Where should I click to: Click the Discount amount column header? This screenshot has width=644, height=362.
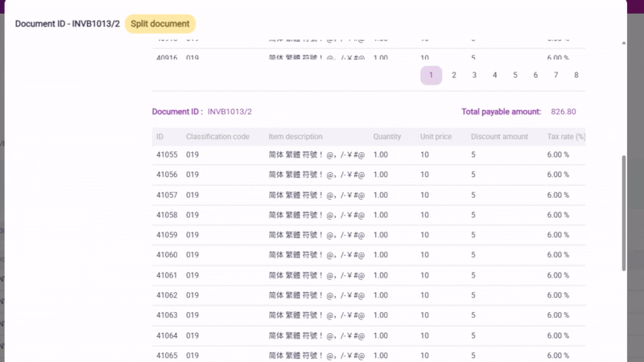pyautogui.click(x=499, y=137)
